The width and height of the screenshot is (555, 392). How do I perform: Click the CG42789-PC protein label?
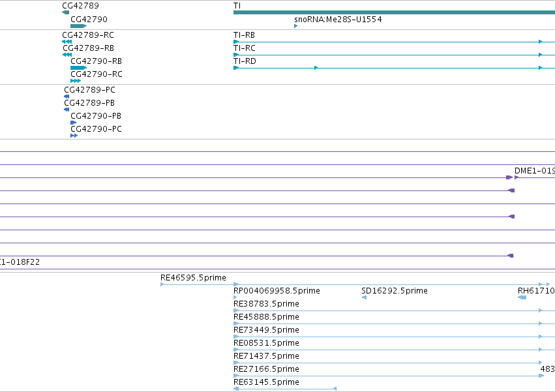[89, 90]
